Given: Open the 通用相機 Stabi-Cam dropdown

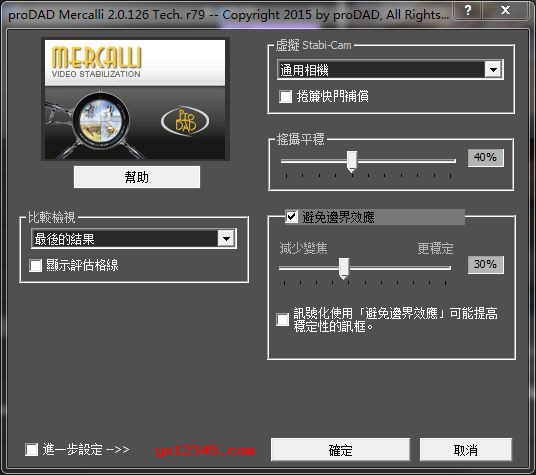Looking at the screenshot, I should coord(390,70).
